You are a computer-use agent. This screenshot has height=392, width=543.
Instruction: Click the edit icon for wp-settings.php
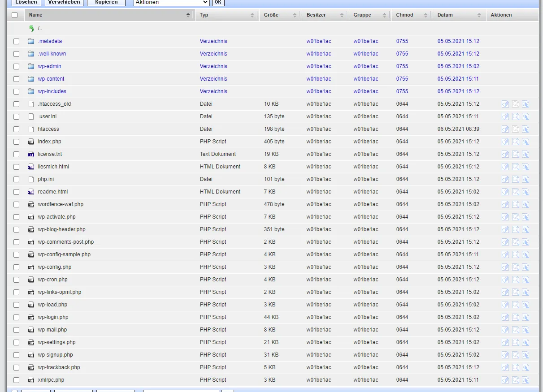pos(505,342)
